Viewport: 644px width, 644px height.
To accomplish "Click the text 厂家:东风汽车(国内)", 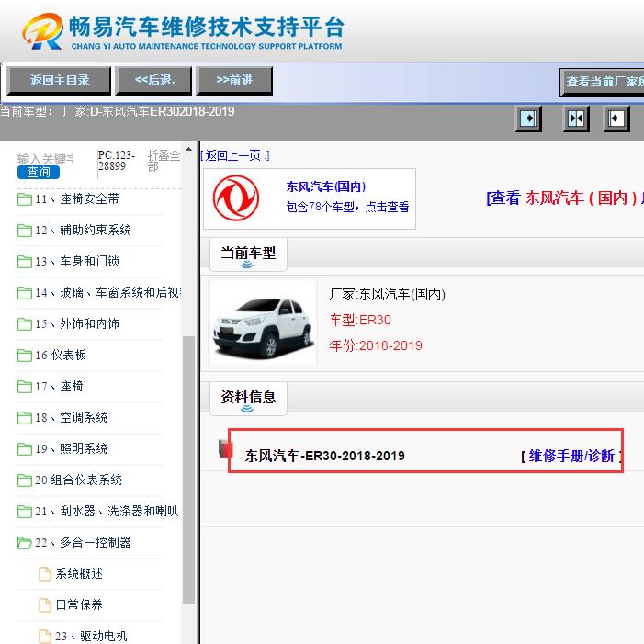I will [388, 294].
